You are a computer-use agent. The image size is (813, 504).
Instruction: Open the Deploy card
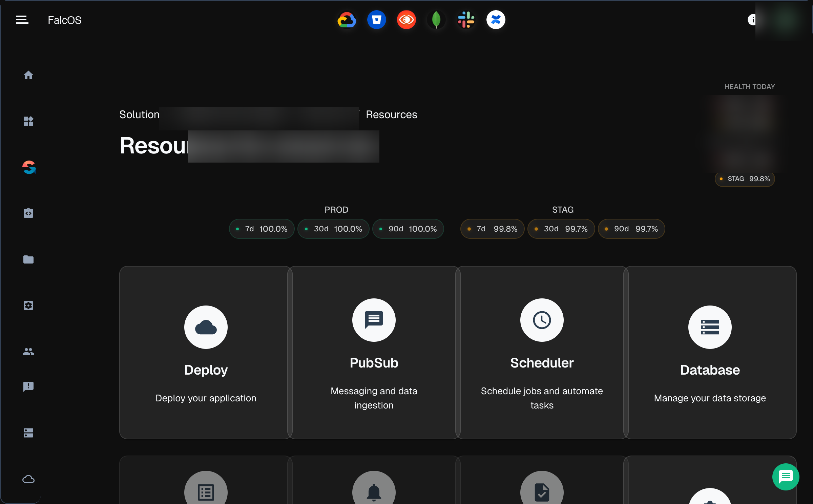tap(206, 352)
